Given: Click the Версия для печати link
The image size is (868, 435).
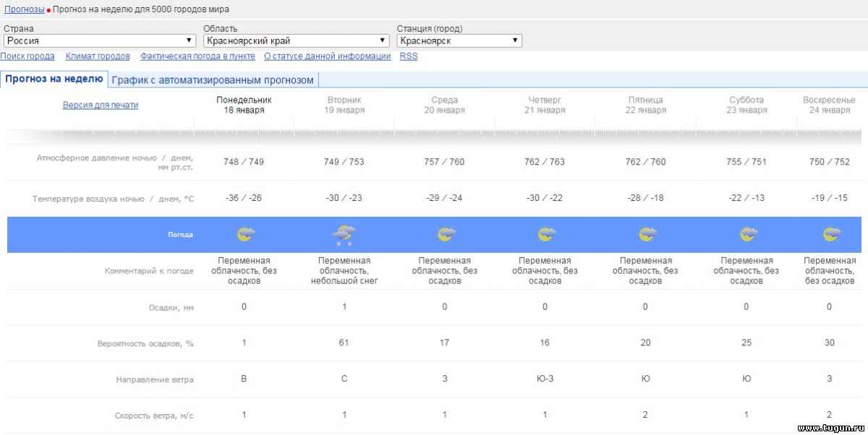Looking at the screenshot, I should click(101, 105).
